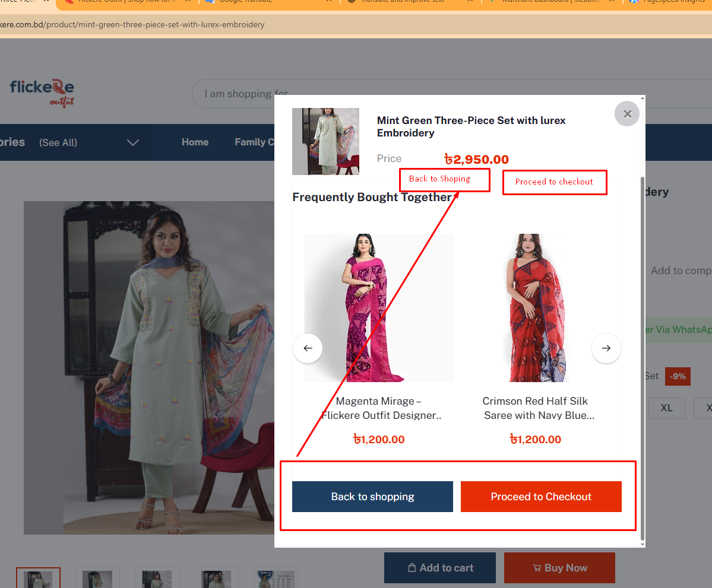Open Crimson Red Half Silk Saree title link

[535, 408]
